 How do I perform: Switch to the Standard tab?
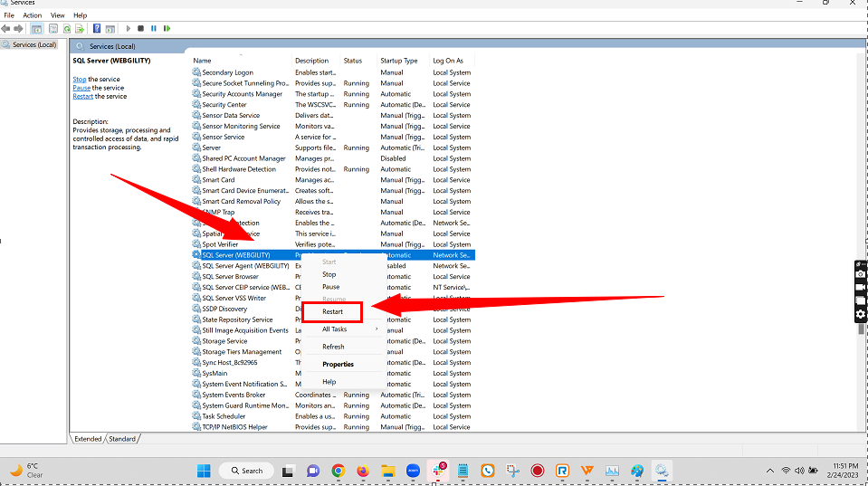(122, 439)
